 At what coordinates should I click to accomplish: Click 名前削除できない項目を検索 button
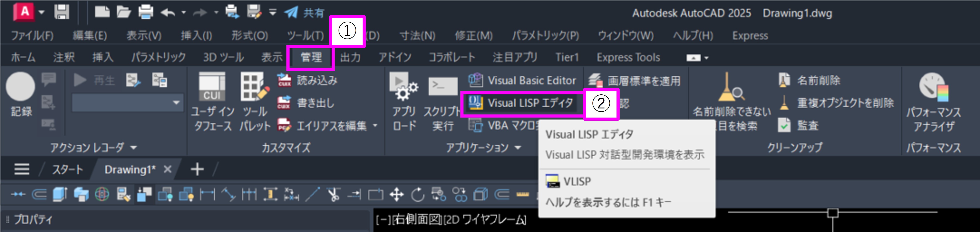click(x=732, y=102)
